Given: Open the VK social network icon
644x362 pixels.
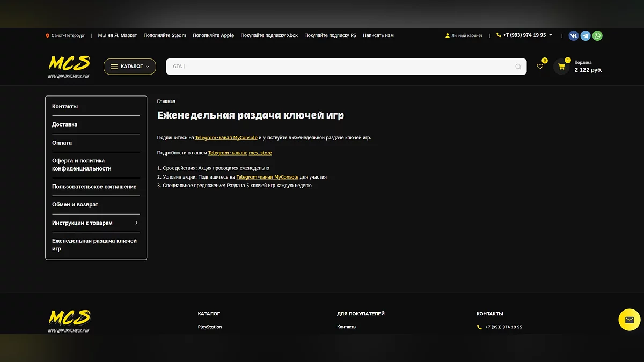Looking at the screenshot, I should coord(574,35).
